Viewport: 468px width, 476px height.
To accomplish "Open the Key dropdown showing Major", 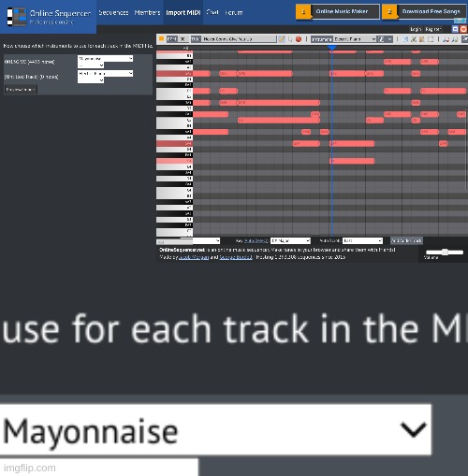I will point(290,240).
